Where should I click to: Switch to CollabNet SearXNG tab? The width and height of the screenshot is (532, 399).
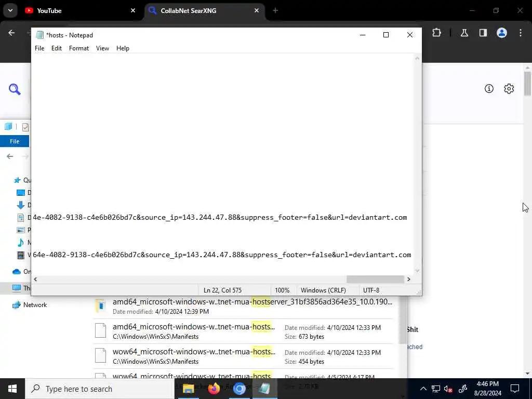(x=205, y=10)
